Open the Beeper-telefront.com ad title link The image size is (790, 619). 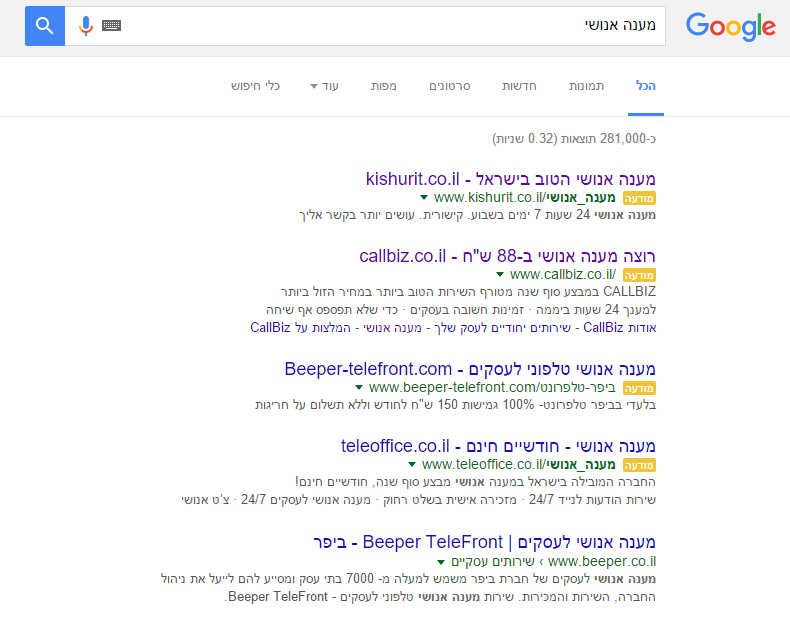470,369
